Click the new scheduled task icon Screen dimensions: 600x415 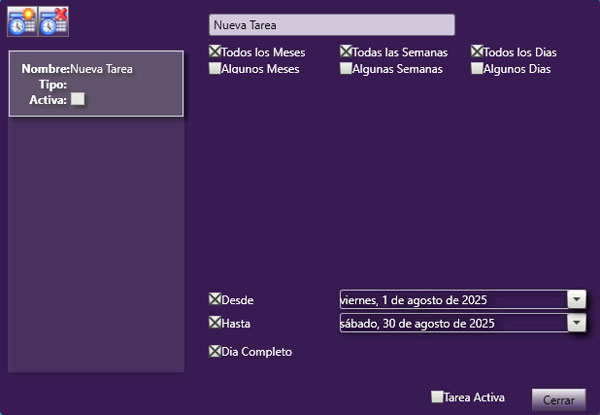tap(21, 22)
